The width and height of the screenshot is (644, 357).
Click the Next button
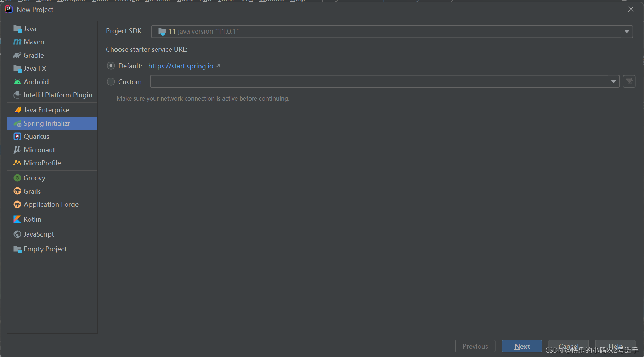coord(522,346)
